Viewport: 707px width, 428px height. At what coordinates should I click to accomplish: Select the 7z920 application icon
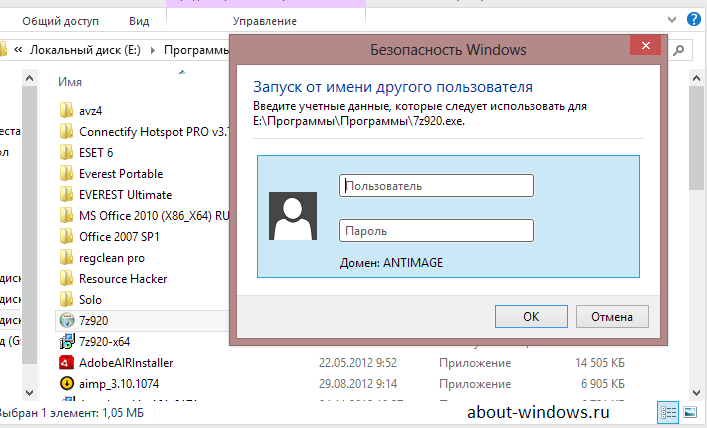pyautogui.click(x=67, y=320)
